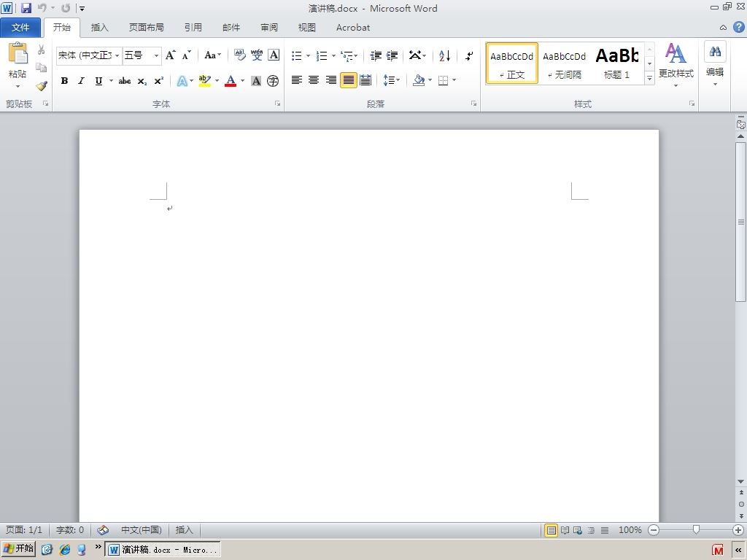This screenshot has height=560, width=747.
Task: Click the proofing check icon in status bar
Action: [103, 530]
